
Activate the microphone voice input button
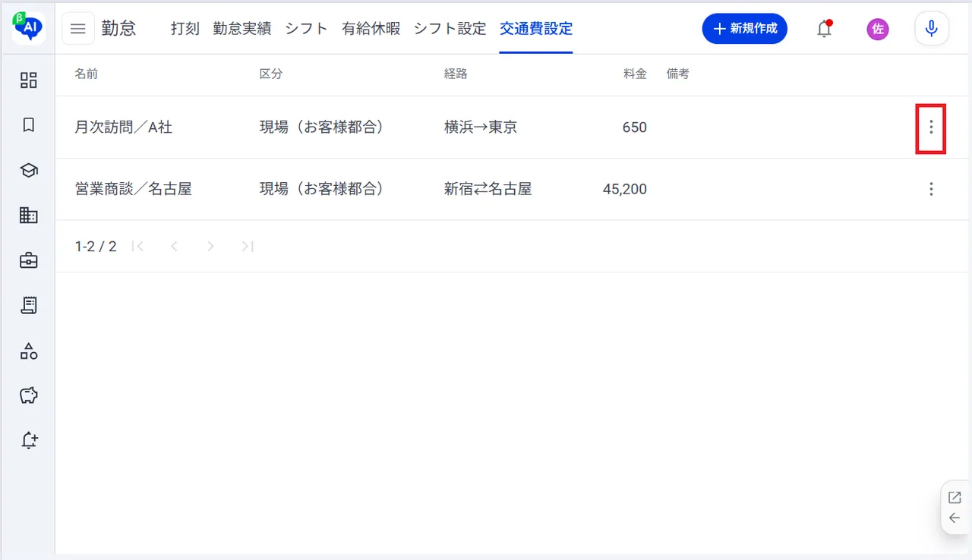tap(932, 29)
